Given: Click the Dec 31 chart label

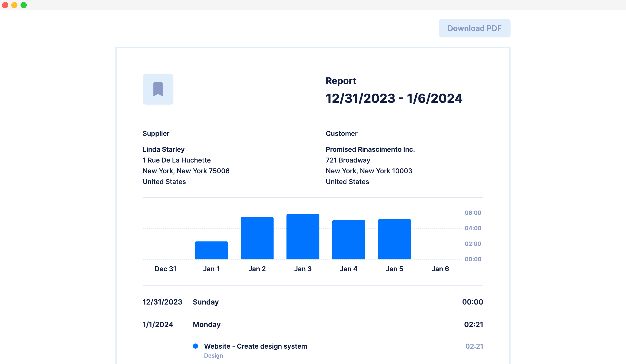Looking at the screenshot, I should [x=165, y=269].
